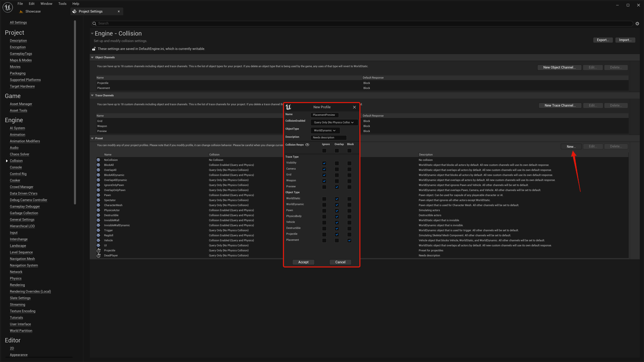The width and height of the screenshot is (644, 362).
Task: Click the sidebar vertical scrollbar
Action: point(75,112)
